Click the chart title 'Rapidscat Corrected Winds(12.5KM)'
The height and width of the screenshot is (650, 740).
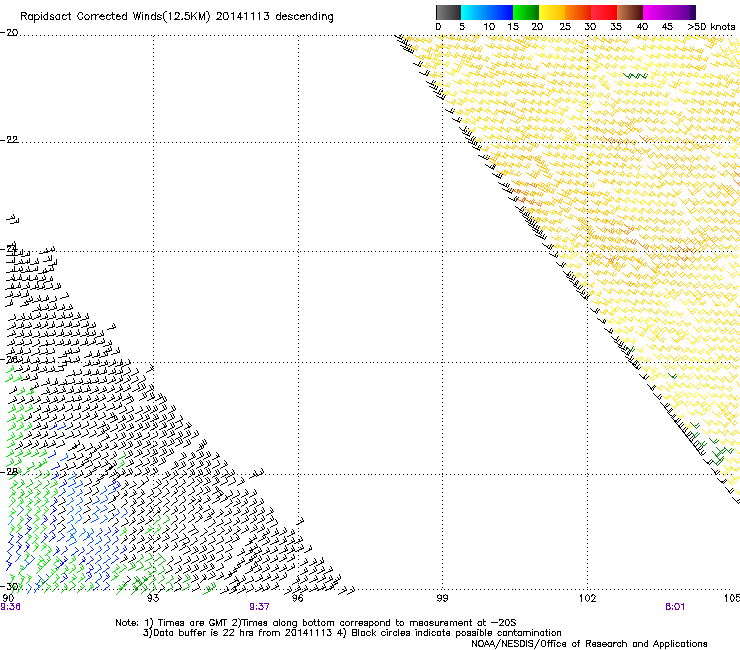pos(115,17)
